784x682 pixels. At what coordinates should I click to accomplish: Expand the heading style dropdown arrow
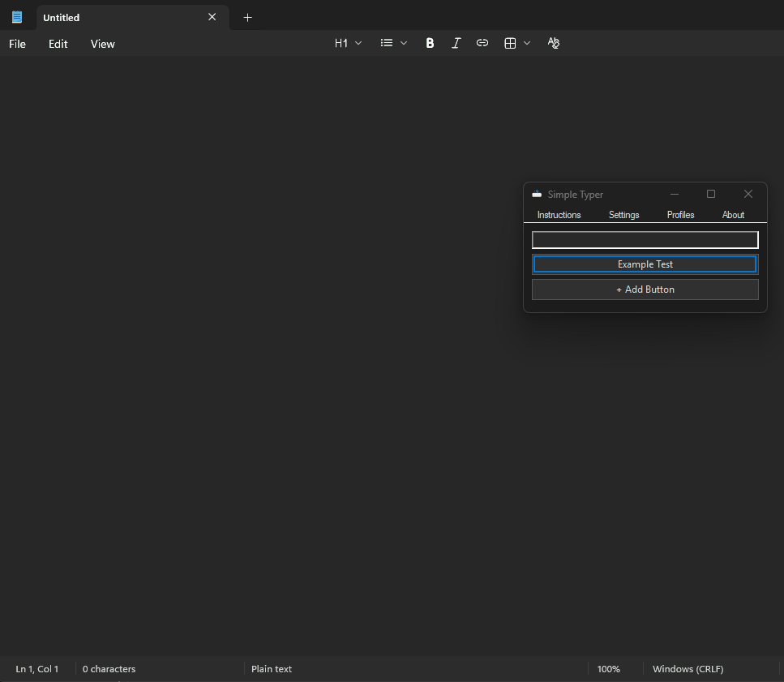[x=358, y=44]
